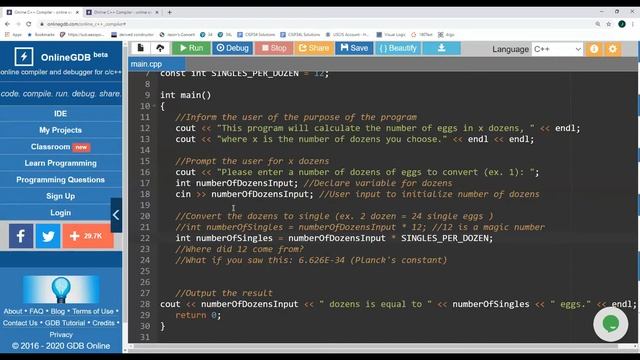Switch to the second browser tab
The image size is (640, 360).
[x=122, y=12]
